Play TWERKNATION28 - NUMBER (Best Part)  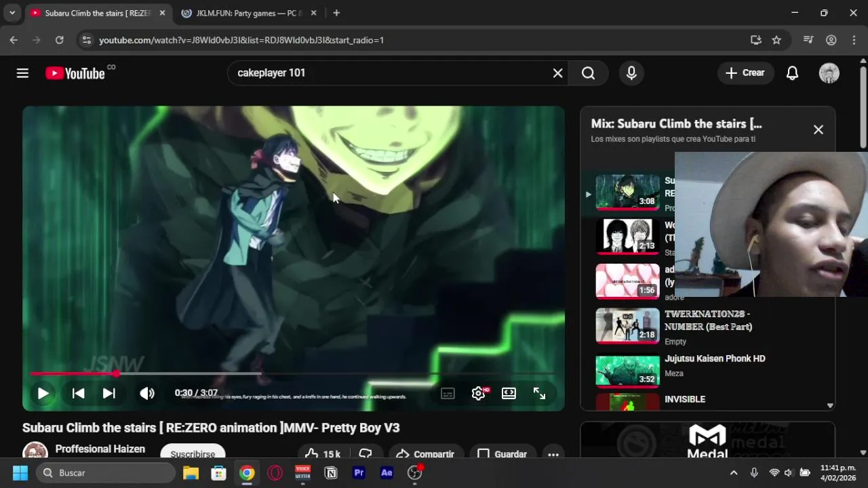708,320
